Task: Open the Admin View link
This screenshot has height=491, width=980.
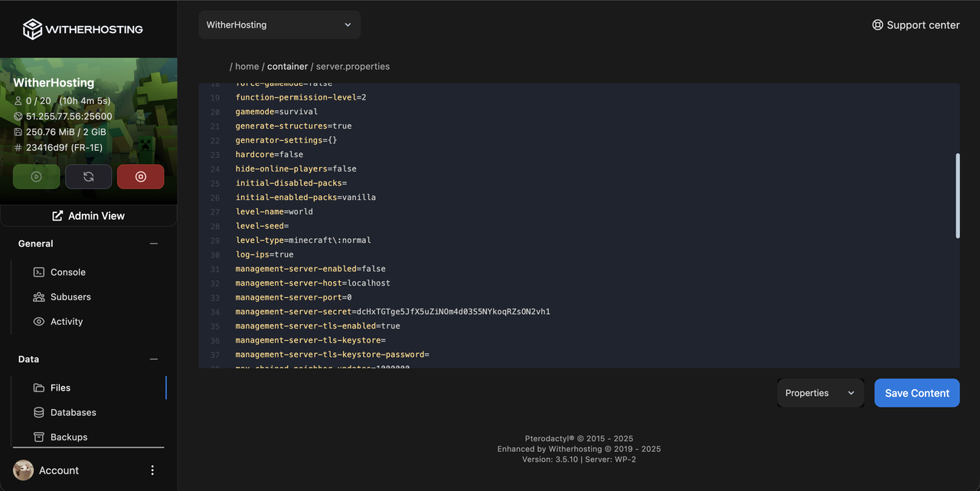Action: 88,216
